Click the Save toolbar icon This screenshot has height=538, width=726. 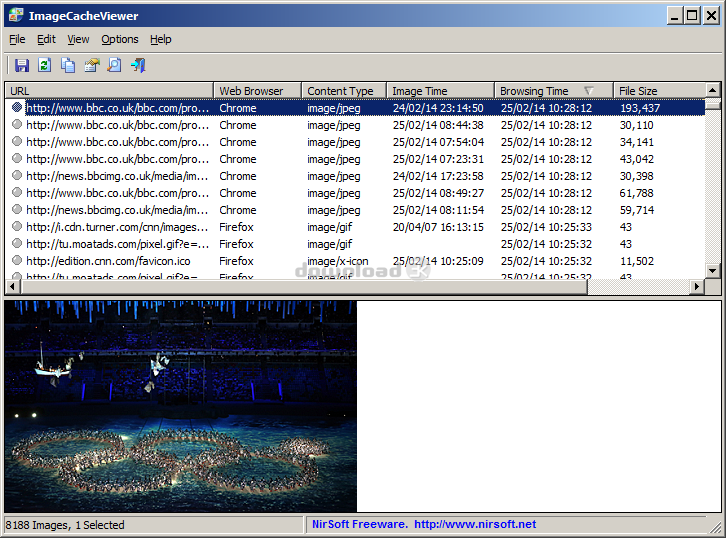21,66
